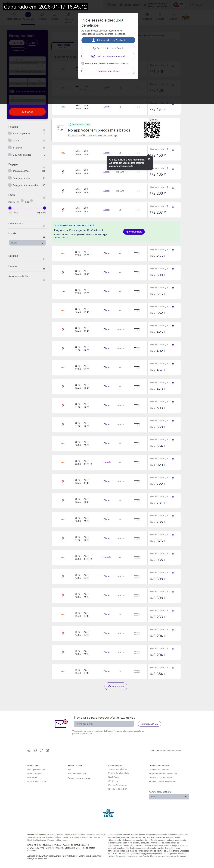This screenshot has height=868, width=214.
Task: Check the Direto stops filter
Action: pos(10,141)
